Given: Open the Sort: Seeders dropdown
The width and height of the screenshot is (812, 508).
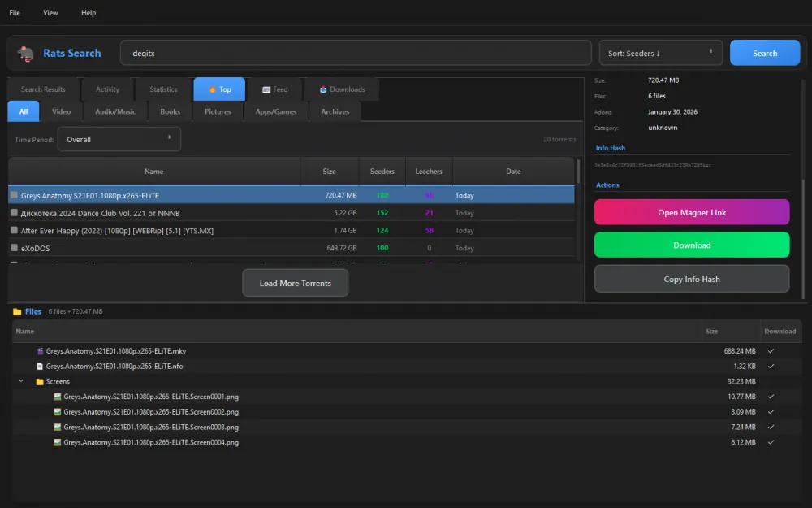Looking at the screenshot, I should click(x=660, y=54).
